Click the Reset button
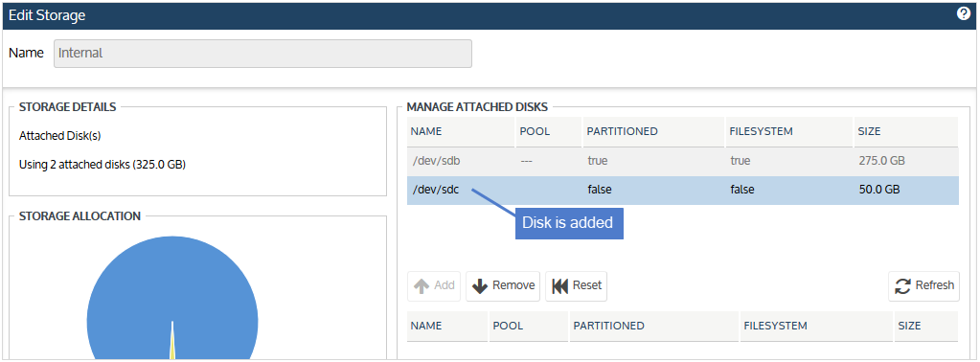Screen dimensions: 980x362 click(x=577, y=285)
